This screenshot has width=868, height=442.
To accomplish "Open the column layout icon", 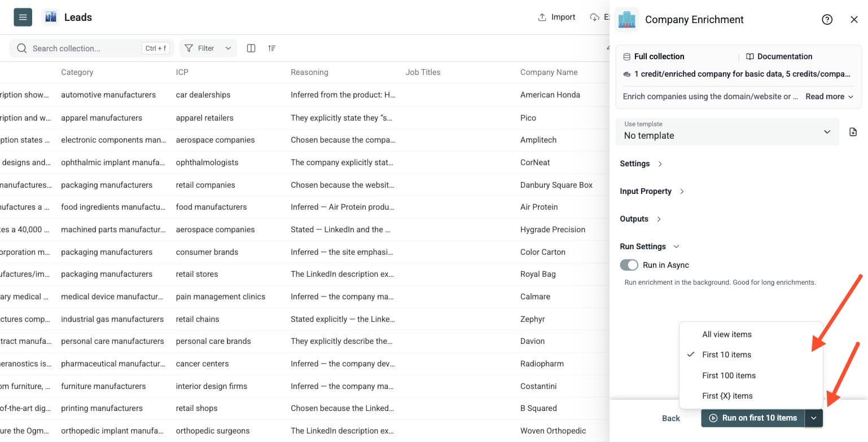I will 251,48.
